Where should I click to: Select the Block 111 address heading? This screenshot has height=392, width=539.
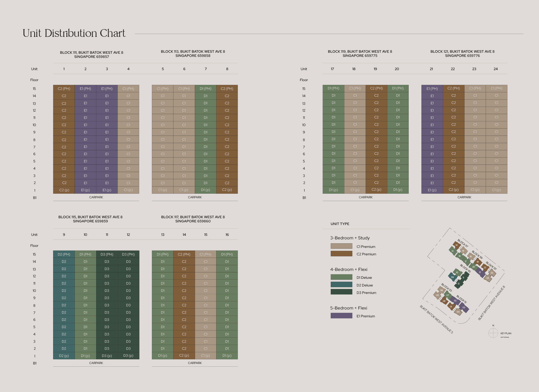click(x=91, y=54)
